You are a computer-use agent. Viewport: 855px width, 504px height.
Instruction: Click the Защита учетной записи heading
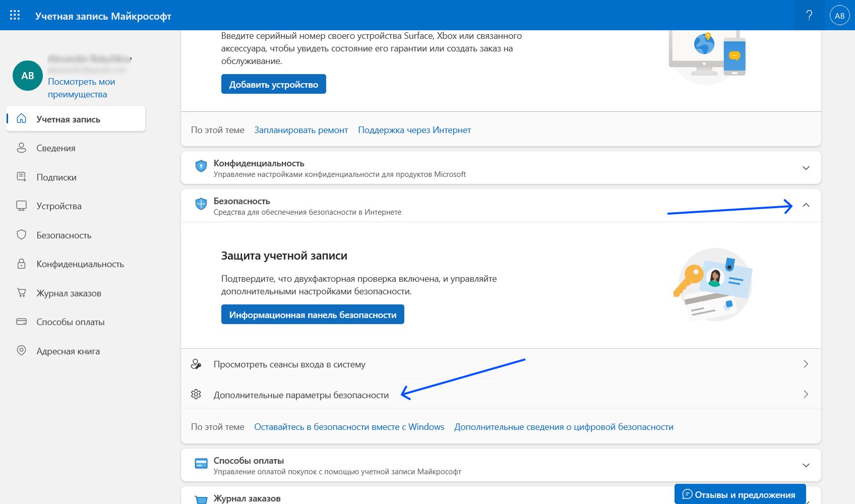coord(284,256)
